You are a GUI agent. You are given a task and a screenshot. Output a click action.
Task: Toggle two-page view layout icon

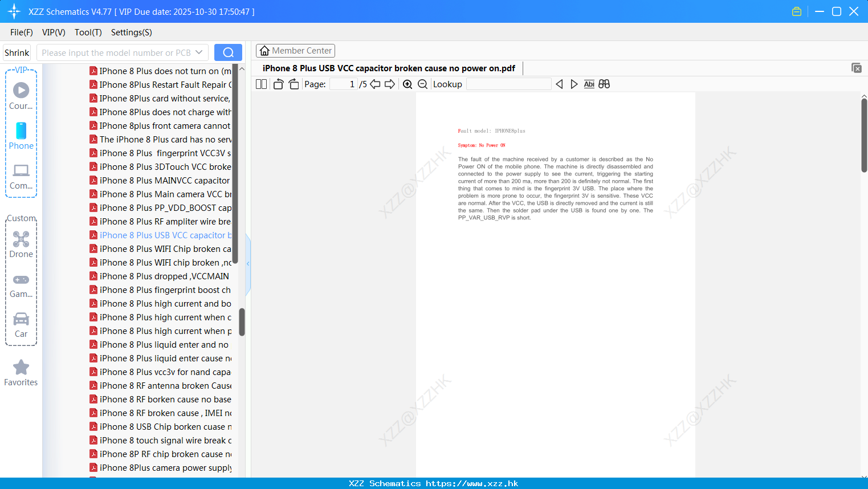click(262, 84)
